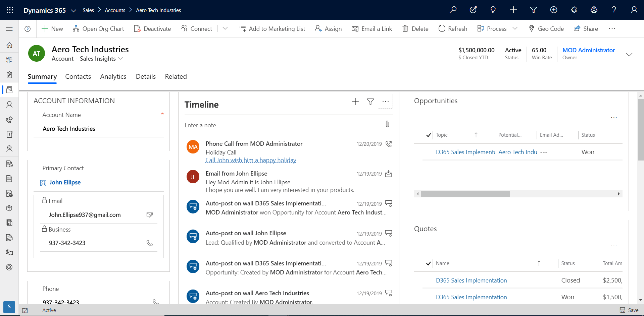The height and width of the screenshot is (316, 644).
Task: Open 'Call John wish him a happy holiday' link
Action: tap(251, 160)
